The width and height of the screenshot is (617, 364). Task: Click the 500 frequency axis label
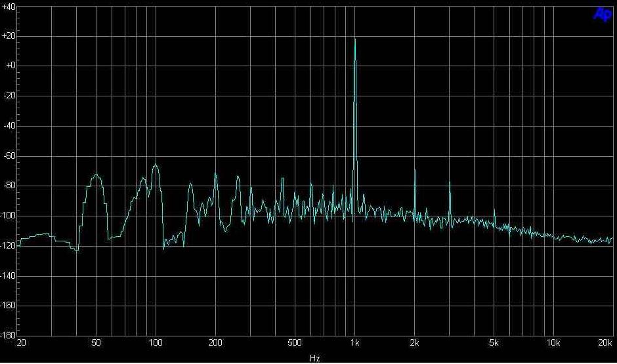294,343
